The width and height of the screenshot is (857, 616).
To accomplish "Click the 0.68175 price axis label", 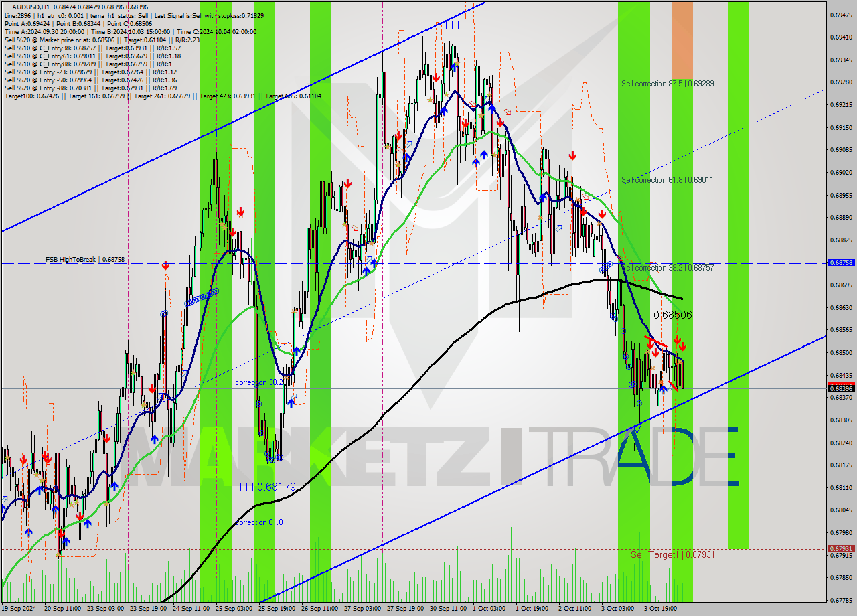I will pos(841,465).
